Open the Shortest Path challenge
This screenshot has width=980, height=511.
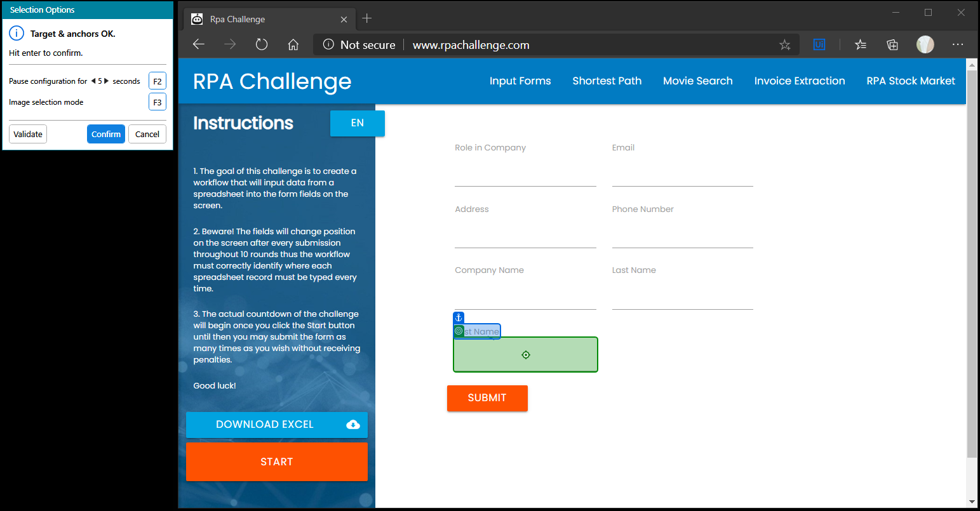pos(607,81)
